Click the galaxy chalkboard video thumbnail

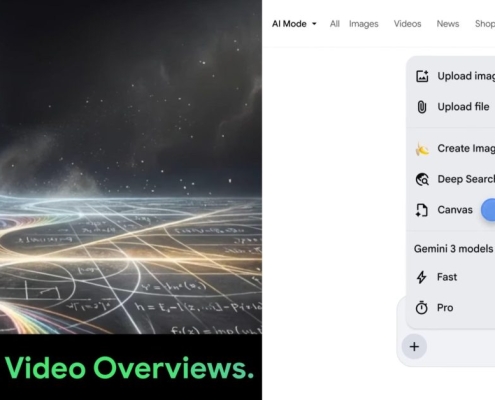click(131, 167)
